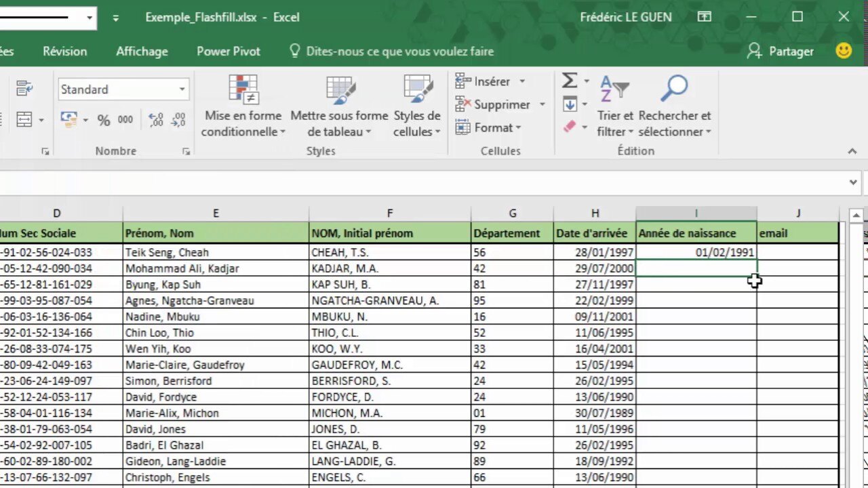Viewport: 868px width, 488px height.
Task: Click the Supprimer cells icon
Action: (x=463, y=104)
